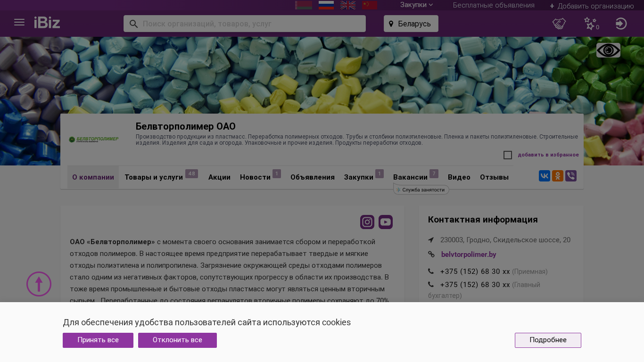
Task: Click the Контактная информация heading
Action: 483,220
